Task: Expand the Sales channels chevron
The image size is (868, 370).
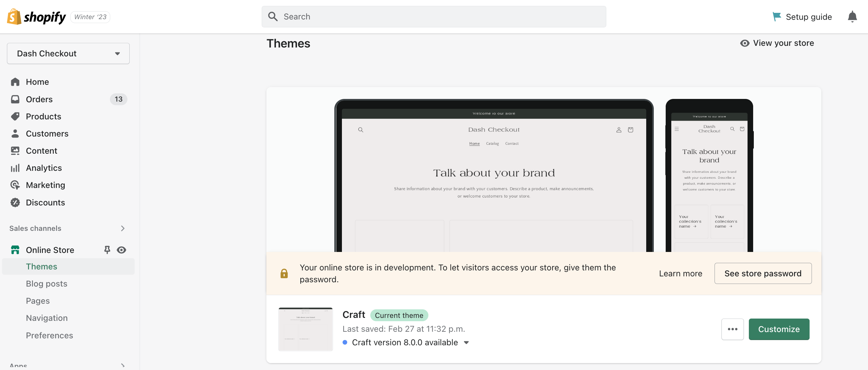Action: click(x=123, y=228)
